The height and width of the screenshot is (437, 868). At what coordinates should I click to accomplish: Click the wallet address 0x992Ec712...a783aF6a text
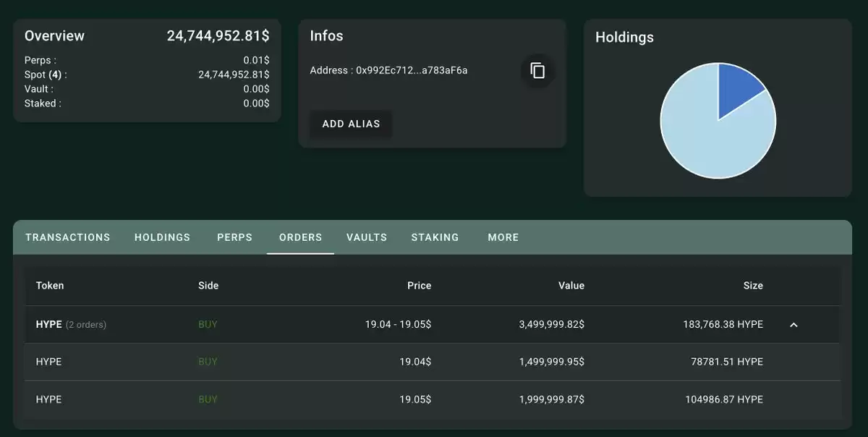[x=412, y=71]
